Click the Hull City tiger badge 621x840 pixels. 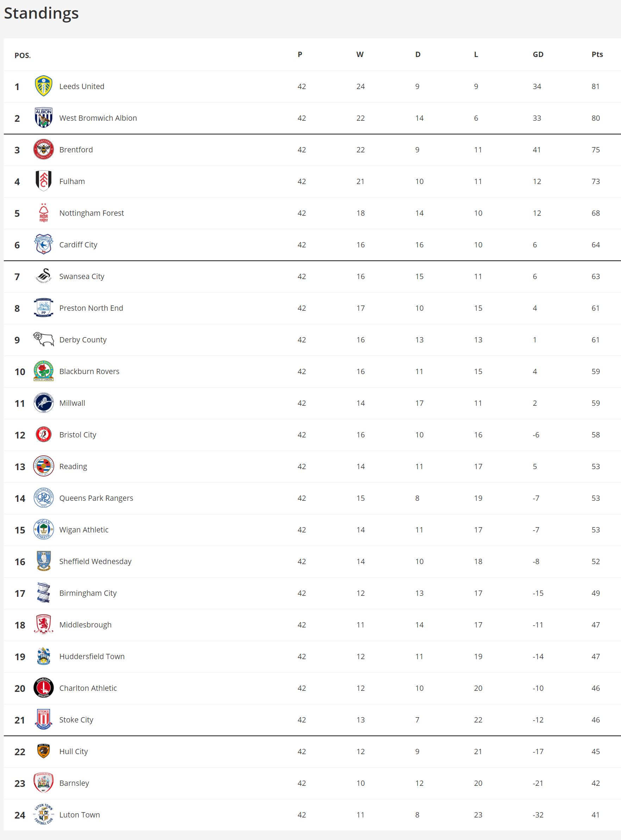pyautogui.click(x=44, y=751)
